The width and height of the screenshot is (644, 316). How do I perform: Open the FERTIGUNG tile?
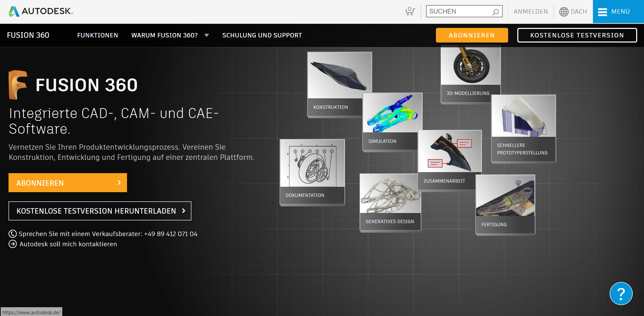click(505, 204)
